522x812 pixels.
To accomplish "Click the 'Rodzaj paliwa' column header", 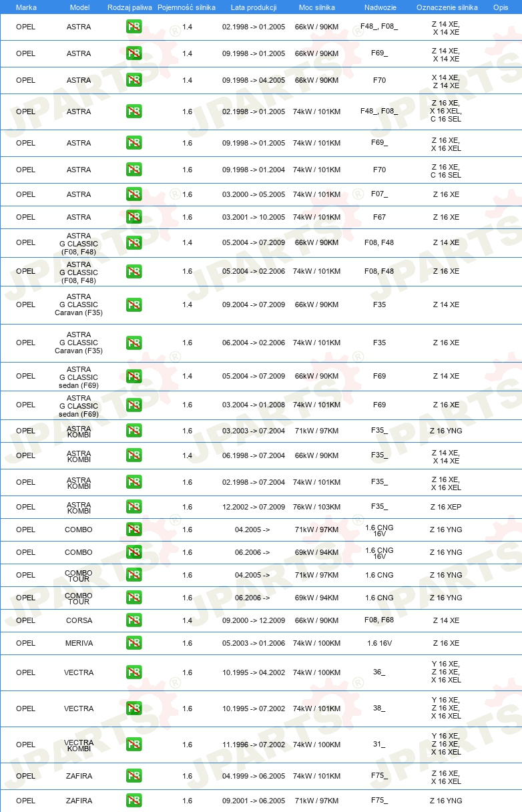I will tap(129, 7).
